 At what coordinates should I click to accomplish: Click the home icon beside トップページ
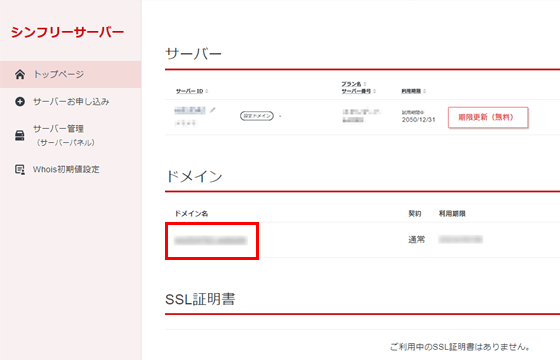coord(20,74)
